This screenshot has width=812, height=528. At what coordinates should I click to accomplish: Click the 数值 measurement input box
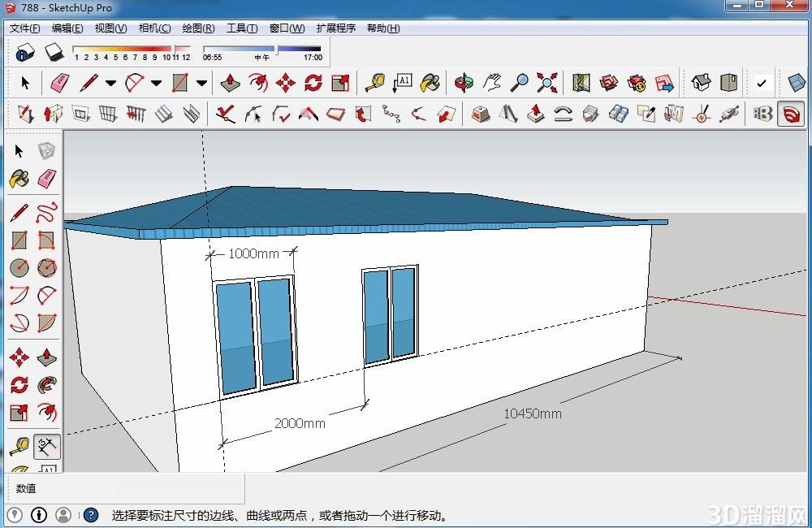(179, 488)
